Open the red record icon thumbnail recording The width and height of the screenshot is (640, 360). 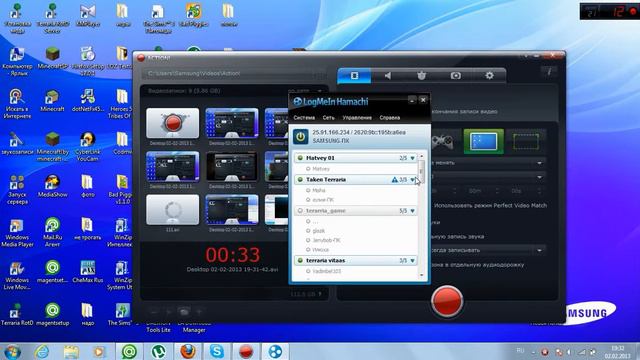tap(173, 123)
